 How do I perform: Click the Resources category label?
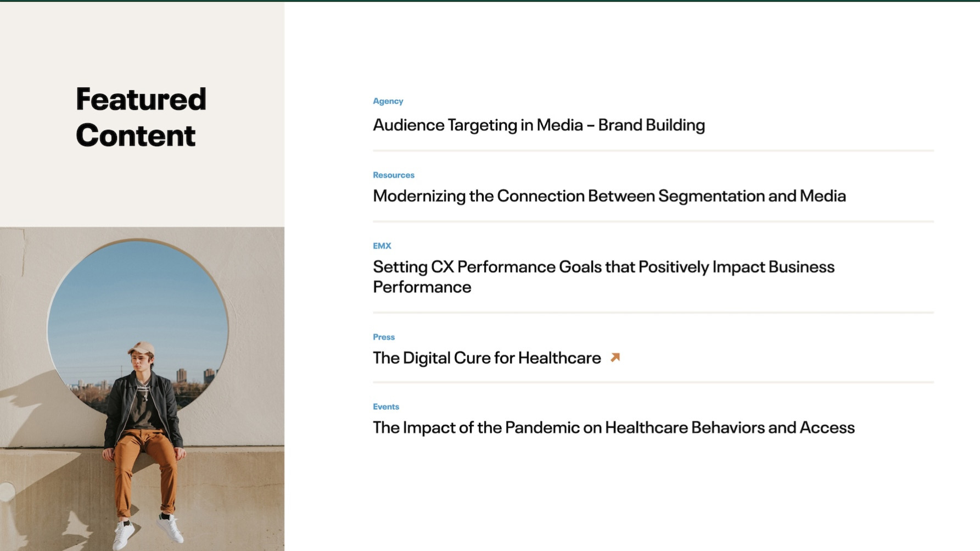393,175
